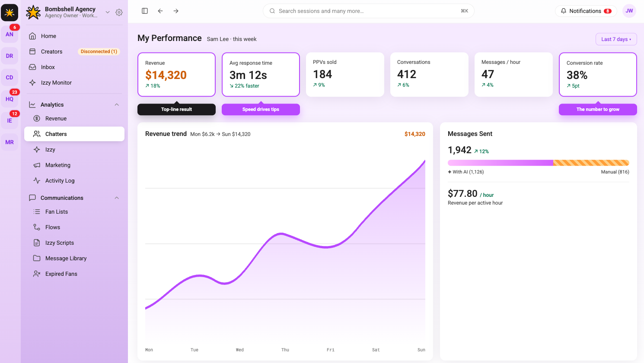This screenshot has width=644, height=363.
Task: Select the PPVs sold card
Action: point(345,74)
